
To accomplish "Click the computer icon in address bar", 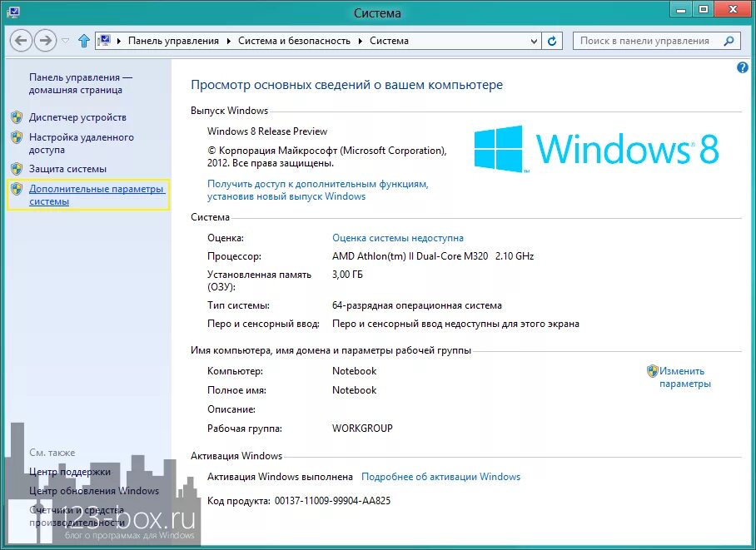I will (105, 41).
